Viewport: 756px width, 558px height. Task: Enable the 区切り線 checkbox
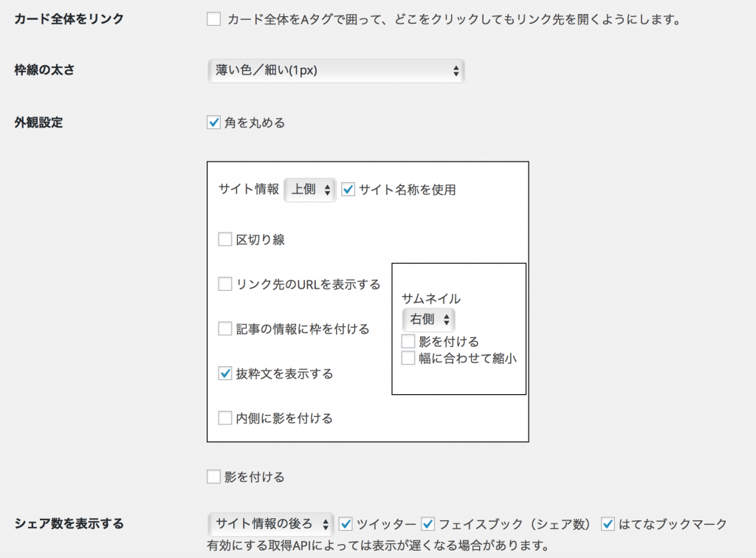(225, 239)
